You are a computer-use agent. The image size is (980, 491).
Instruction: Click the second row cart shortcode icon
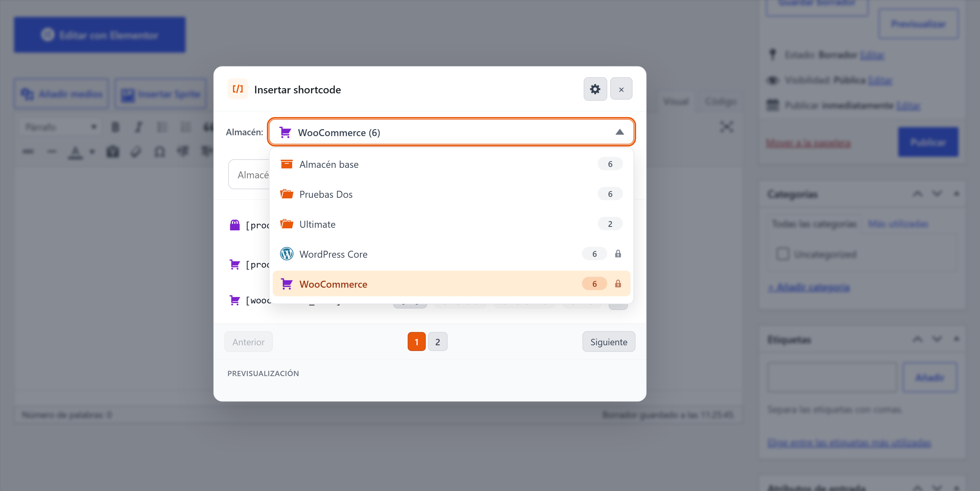pyautogui.click(x=235, y=264)
